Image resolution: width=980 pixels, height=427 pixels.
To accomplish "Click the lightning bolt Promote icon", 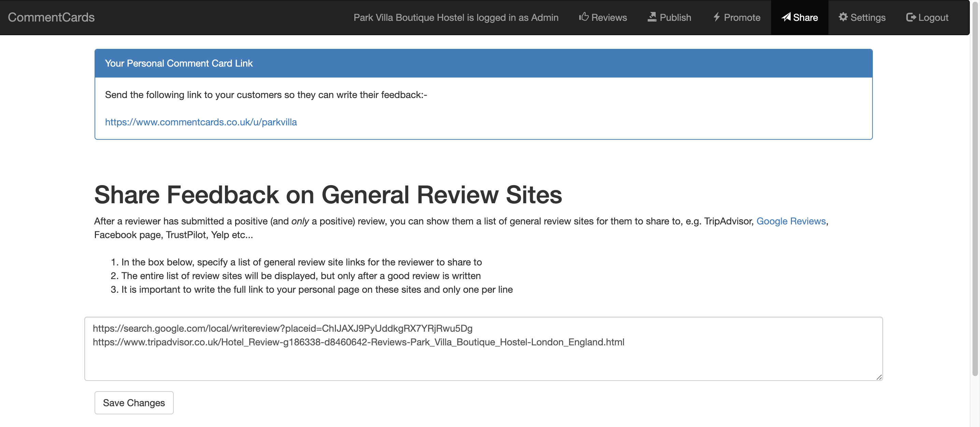I will point(717,17).
